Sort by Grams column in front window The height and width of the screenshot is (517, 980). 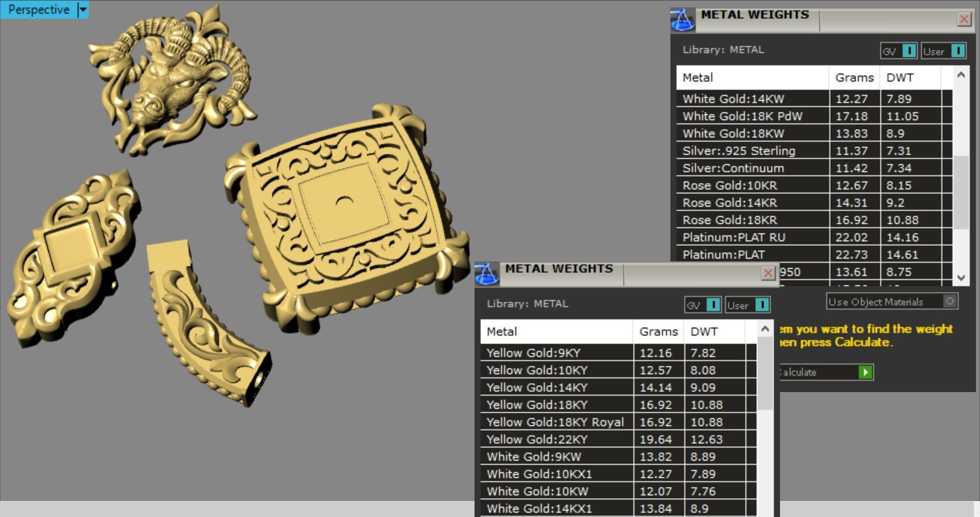click(659, 331)
